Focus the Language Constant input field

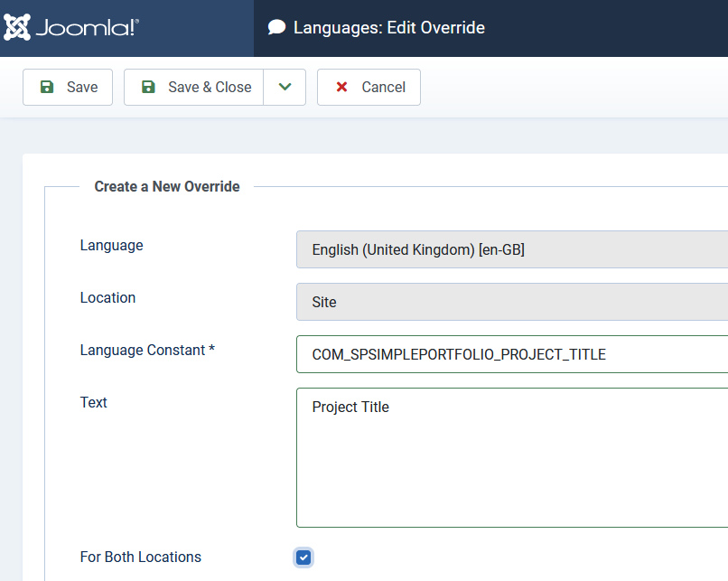coord(511,355)
